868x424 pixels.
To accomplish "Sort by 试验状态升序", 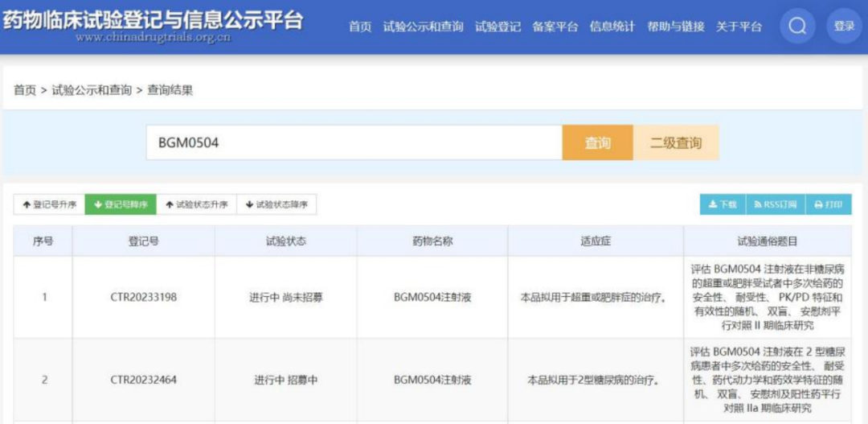I will pos(196,205).
